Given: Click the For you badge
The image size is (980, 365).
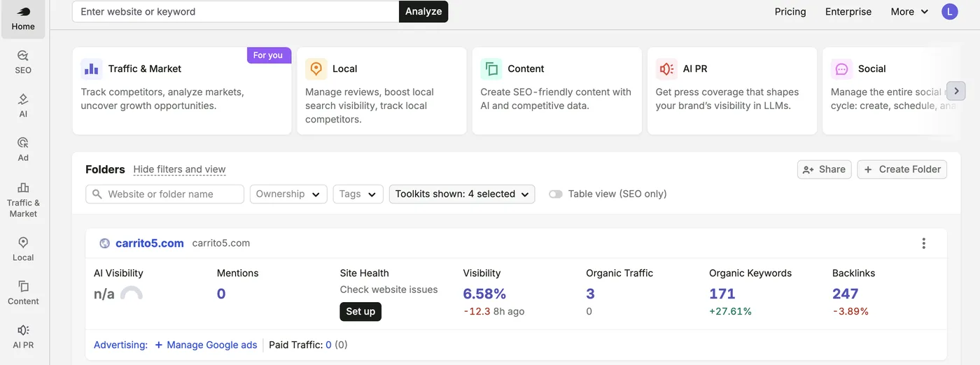Looking at the screenshot, I should click(x=268, y=55).
